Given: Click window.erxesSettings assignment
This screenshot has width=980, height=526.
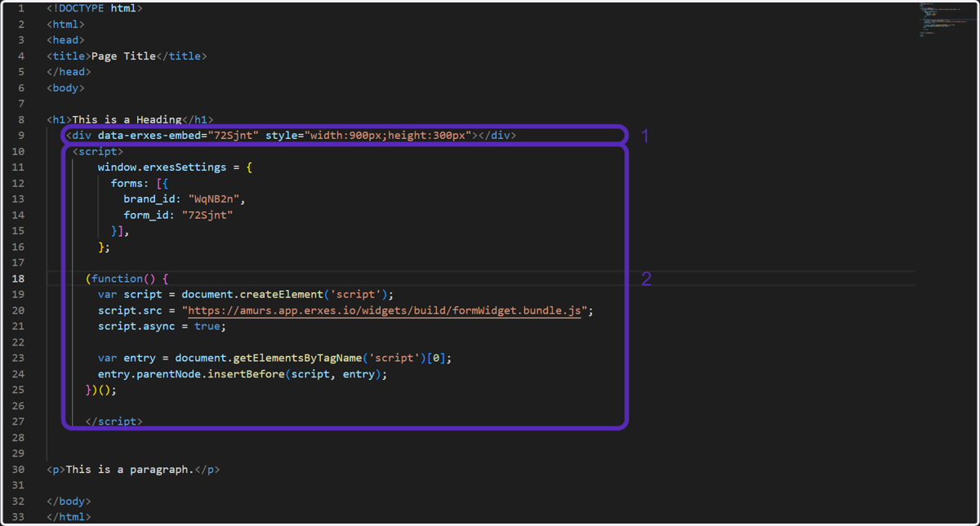Looking at the screenshot, I should [x=175, y=167].
